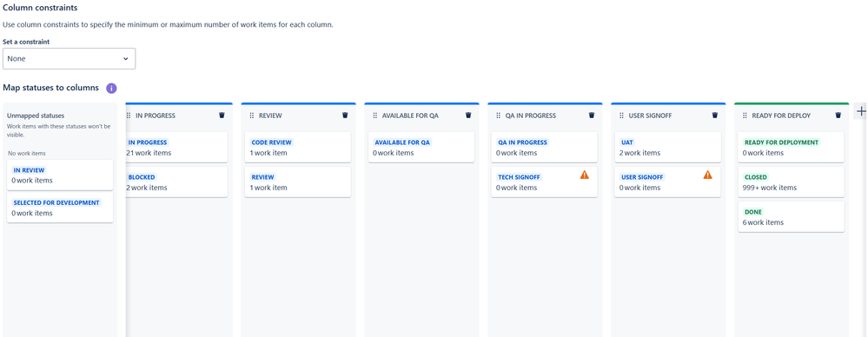
Task: Click warning icon on TECH SIGNOFF status
Action: pyautogui.click(x=585, y=175)
